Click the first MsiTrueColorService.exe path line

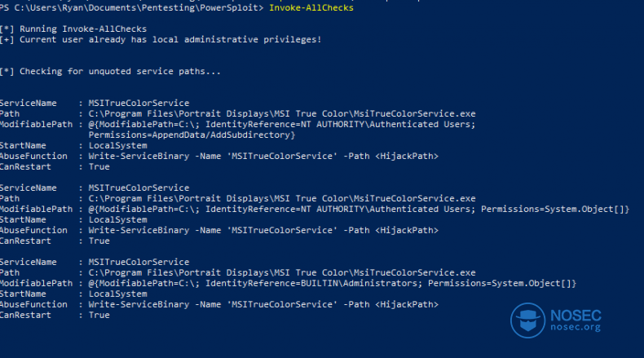coord(282,114)
